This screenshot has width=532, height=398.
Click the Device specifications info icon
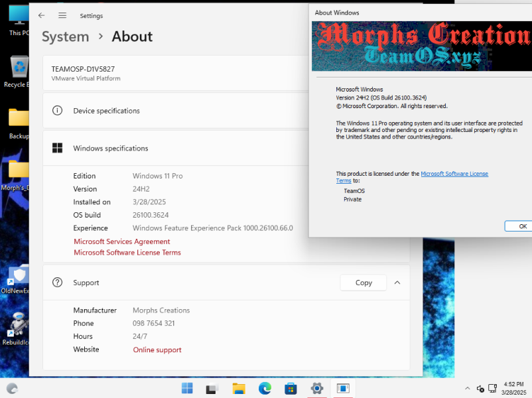[57, 111]
